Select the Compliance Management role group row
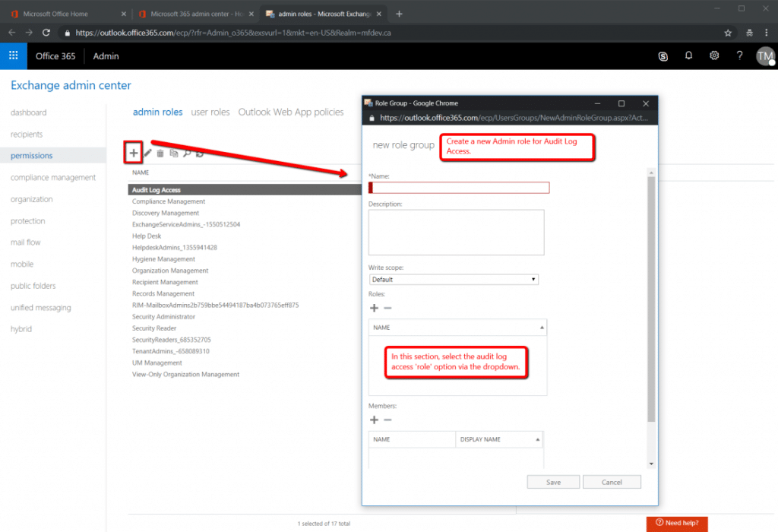Image resolution: width=778 pixels, height=532 pixels. point(245,201)
